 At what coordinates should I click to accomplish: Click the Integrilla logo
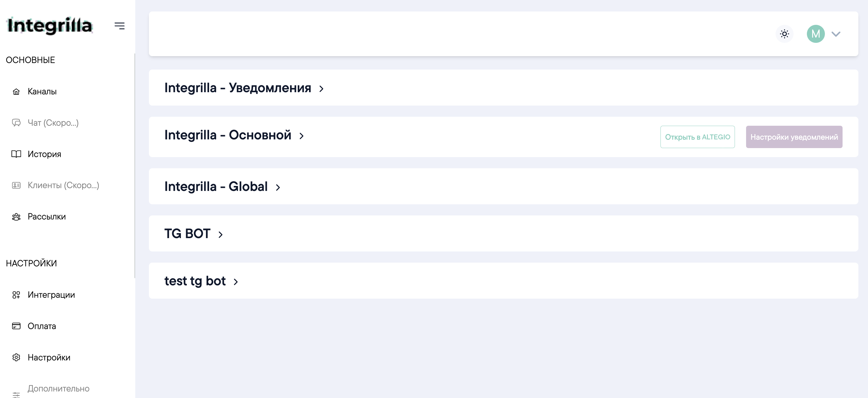50,26
